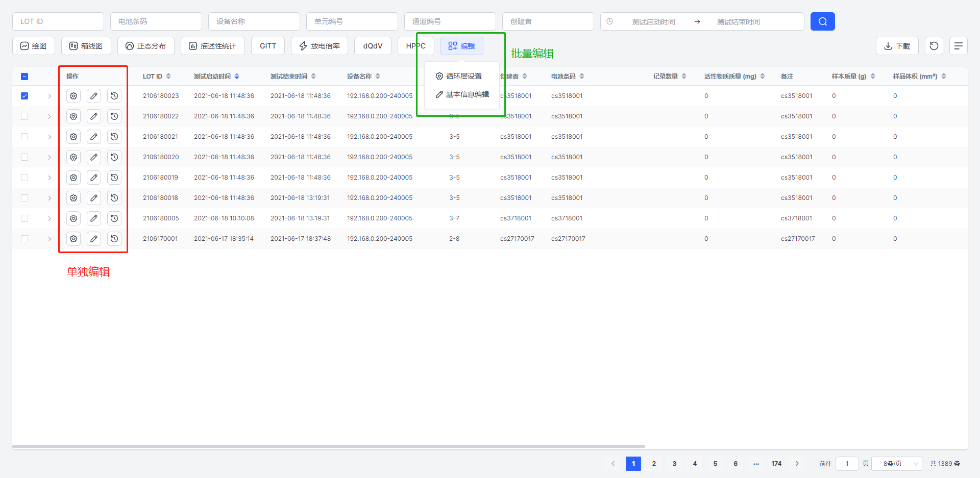
Task: Open history icon for row 2106180022
Action: pyautogui.click(x=114, y=116)
